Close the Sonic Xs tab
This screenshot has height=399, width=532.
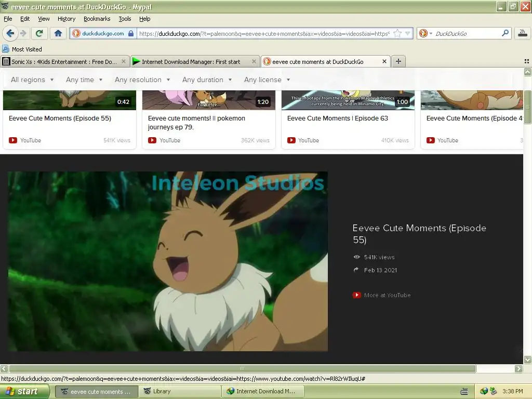tap(124, 61)
